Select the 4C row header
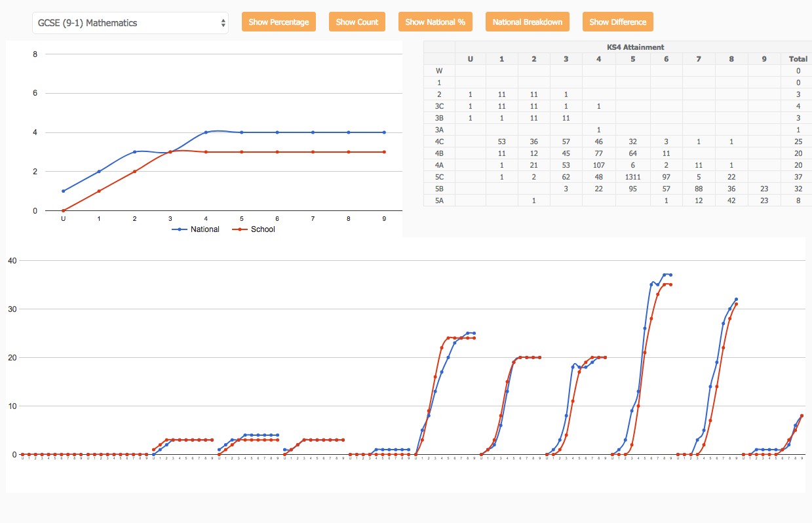 coord(439,141)
